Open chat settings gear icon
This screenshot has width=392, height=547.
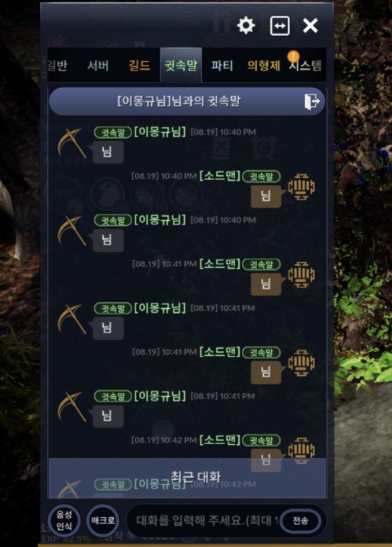point(246,26)
